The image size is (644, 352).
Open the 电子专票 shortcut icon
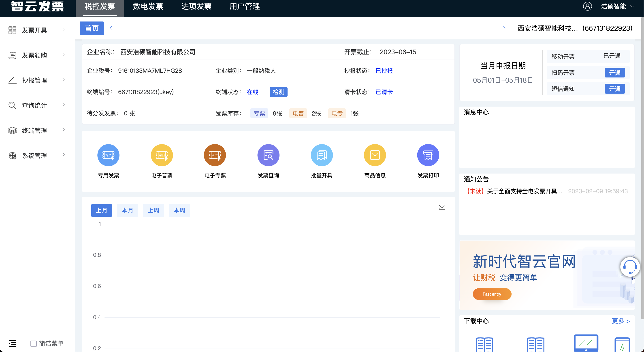[215, 155]
